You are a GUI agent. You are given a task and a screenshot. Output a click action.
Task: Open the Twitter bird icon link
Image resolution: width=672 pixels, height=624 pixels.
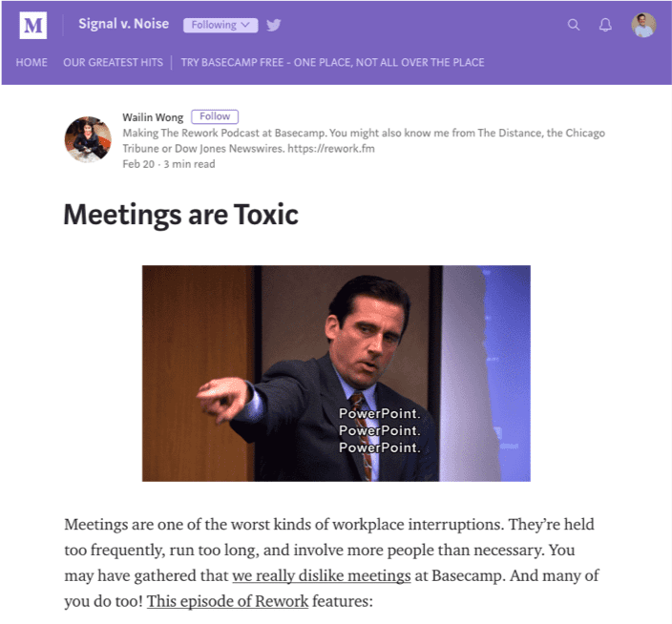click(x=273, y=25)
